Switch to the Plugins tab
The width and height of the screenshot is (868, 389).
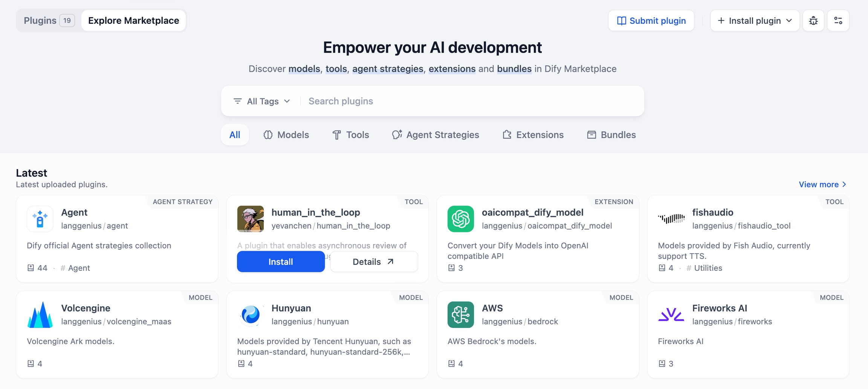coord(48,21)
